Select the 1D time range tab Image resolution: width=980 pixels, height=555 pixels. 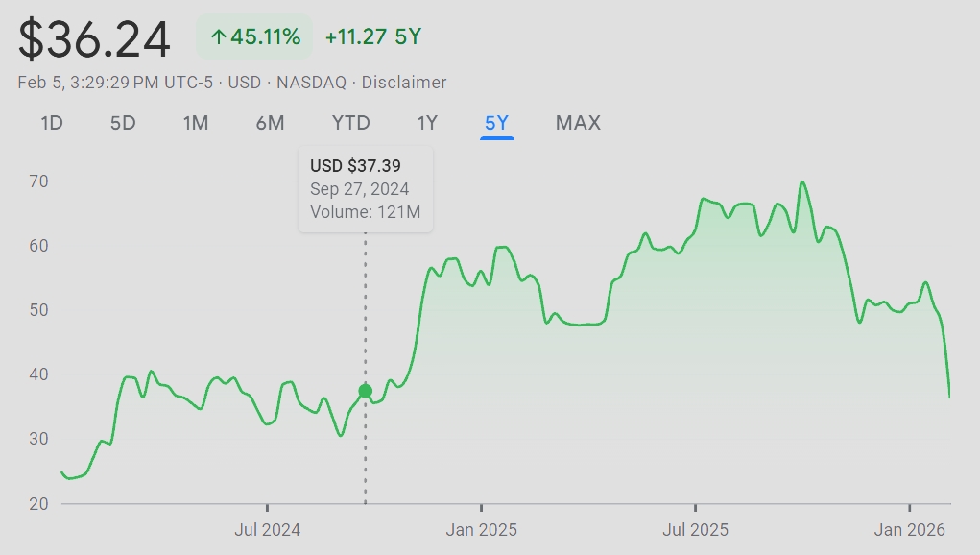coord(51,123)
